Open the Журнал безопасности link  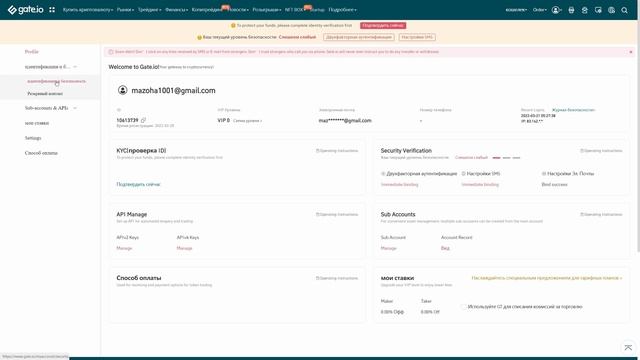(x=573, y=110)
